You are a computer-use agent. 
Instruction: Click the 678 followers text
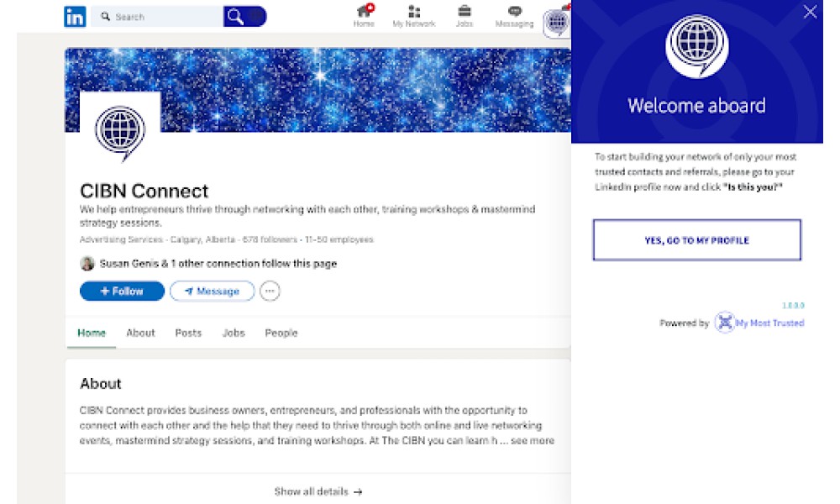pyautogui.click(x=270, y=239)
